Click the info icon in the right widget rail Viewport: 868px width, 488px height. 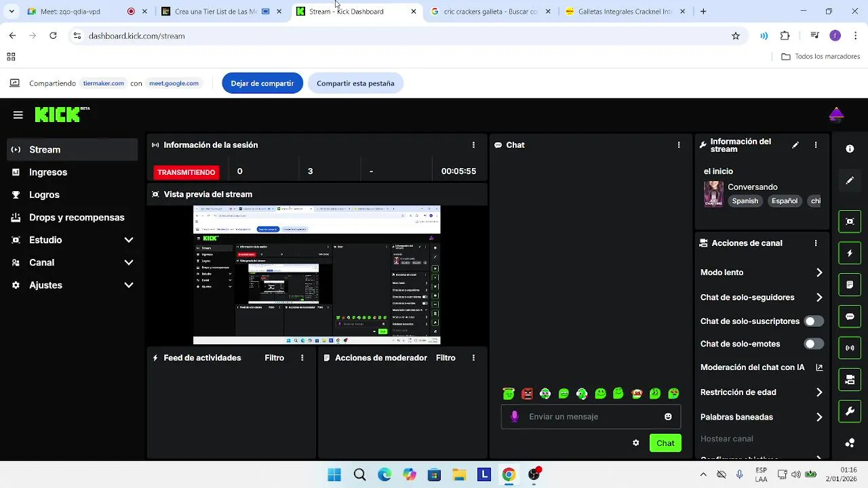coord(850,148)
